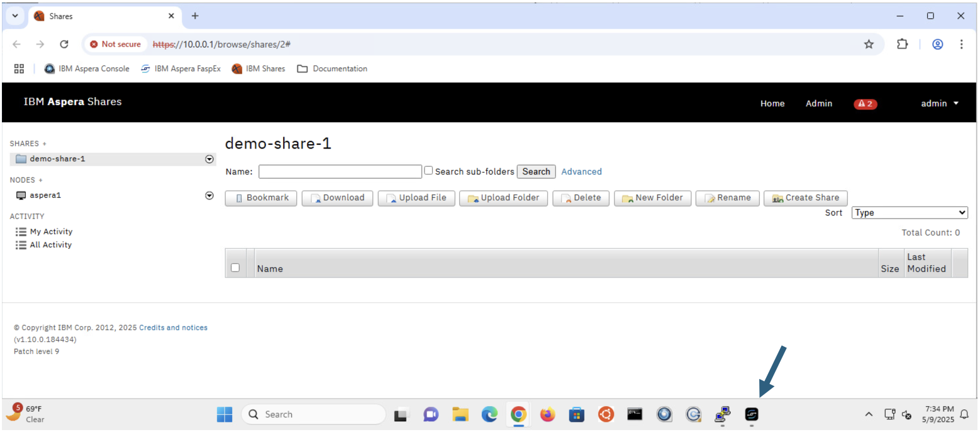The height and width of the screenshot is (437, 980).
Task: Click the Upload File button
Action: pos(416,198)
